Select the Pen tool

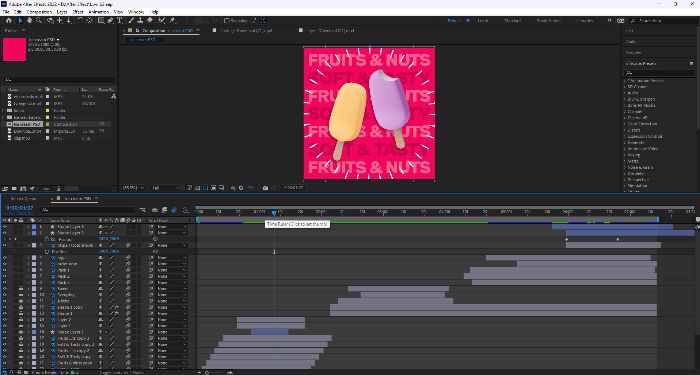pos(110,21)
